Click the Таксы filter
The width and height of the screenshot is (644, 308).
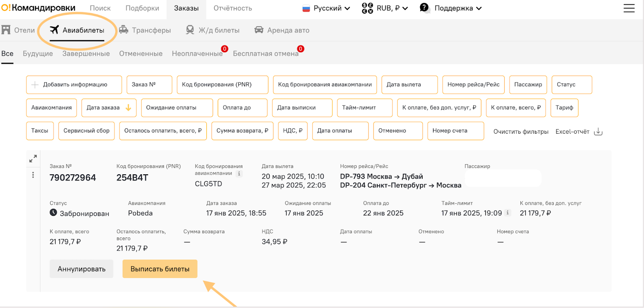click(40, 130)
